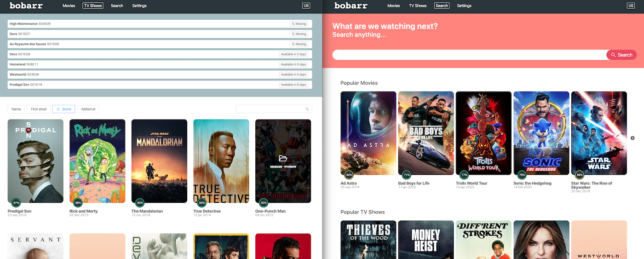This screenshot has width=644, height=259.
Task: Open the US region selector in right window
Action: (631, 6)
